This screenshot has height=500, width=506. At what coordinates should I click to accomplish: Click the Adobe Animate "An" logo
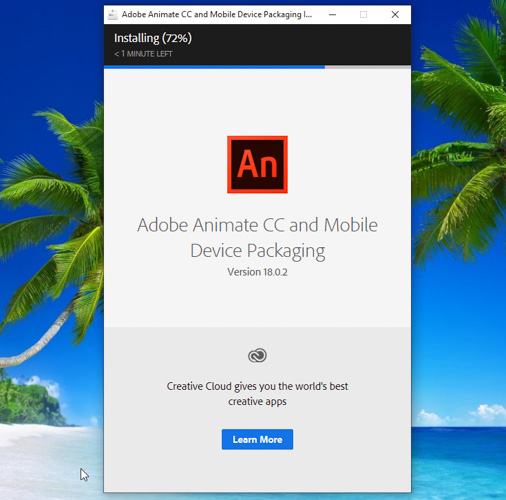[x=257, y=164]
